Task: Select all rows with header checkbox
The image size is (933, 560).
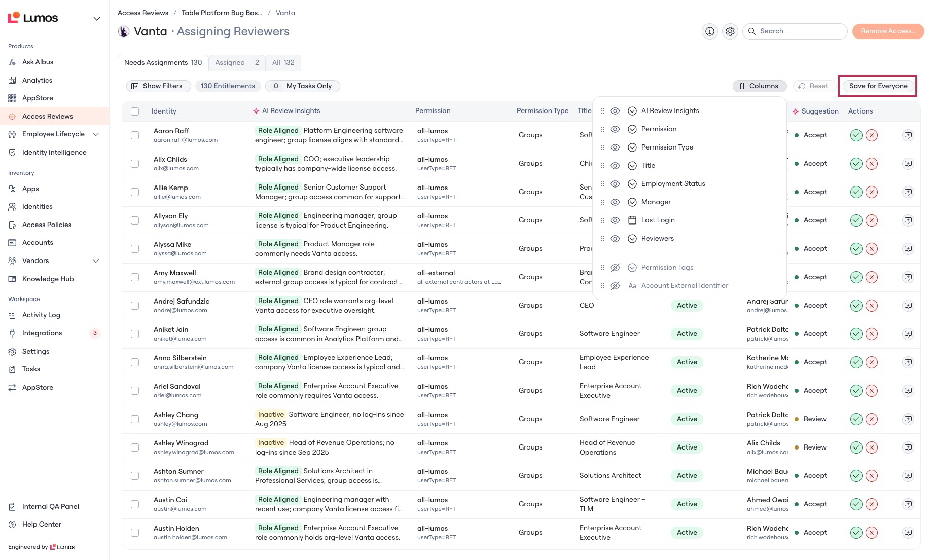Action: [135, 111]
